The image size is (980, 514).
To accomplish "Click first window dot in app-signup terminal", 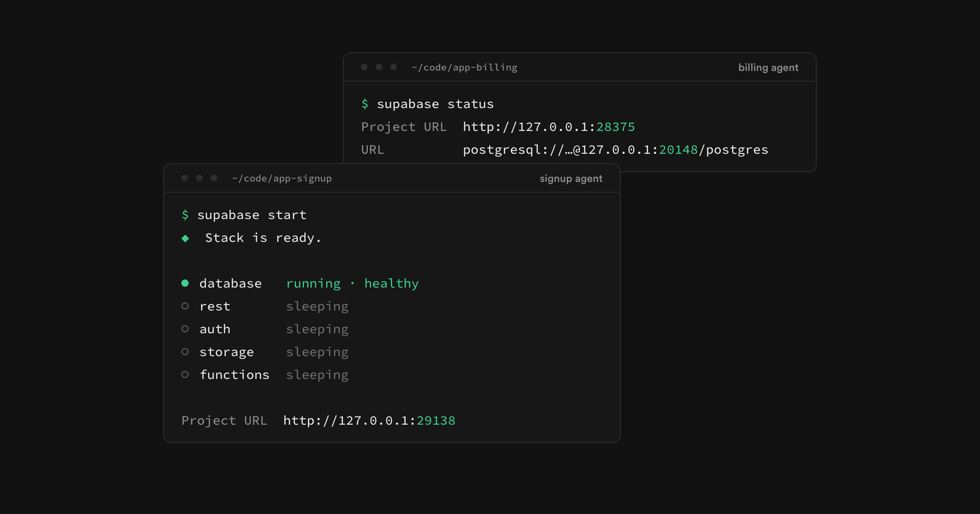I will point(185,178).
